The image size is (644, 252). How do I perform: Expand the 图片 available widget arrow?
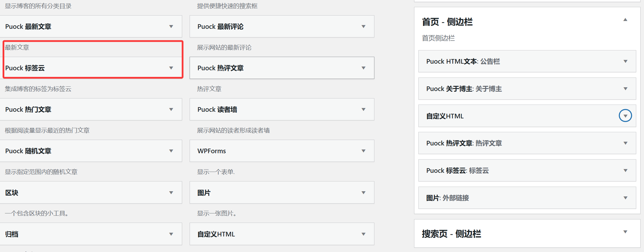(x=363, y=193)
